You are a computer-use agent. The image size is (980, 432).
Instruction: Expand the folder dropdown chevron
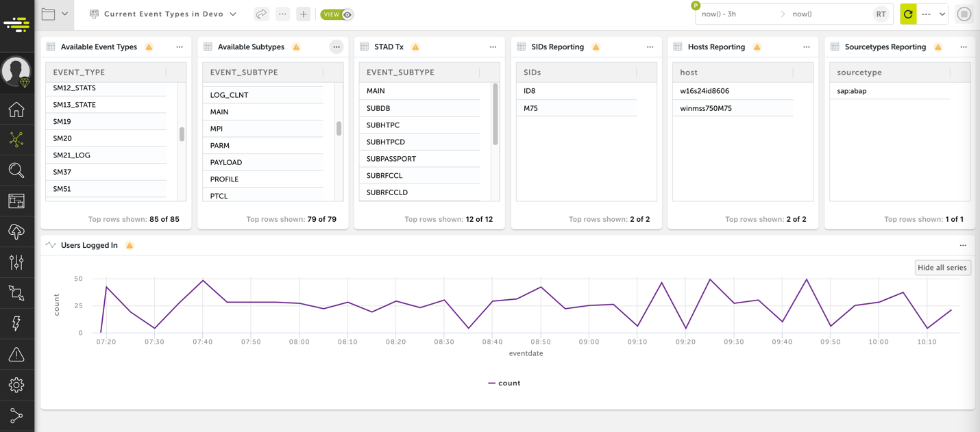pos(64,14)
